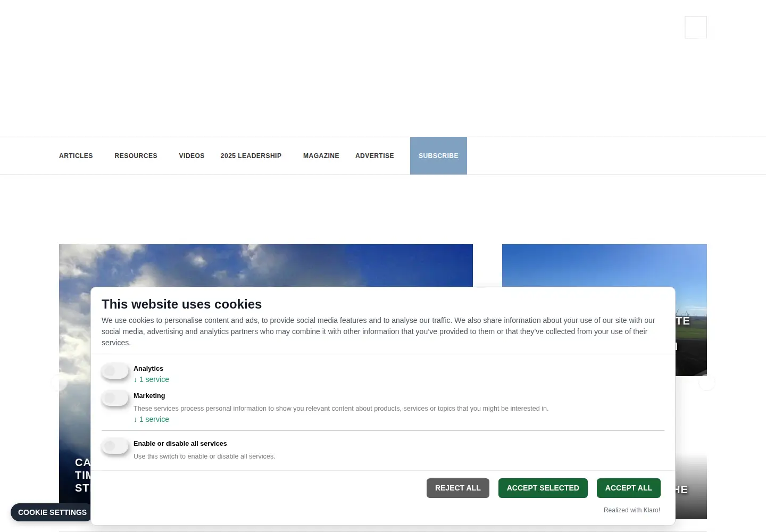Click the Subscribe button in navigation
The height and width of the screenshot is (532, 766).
(x=438, y=156)
